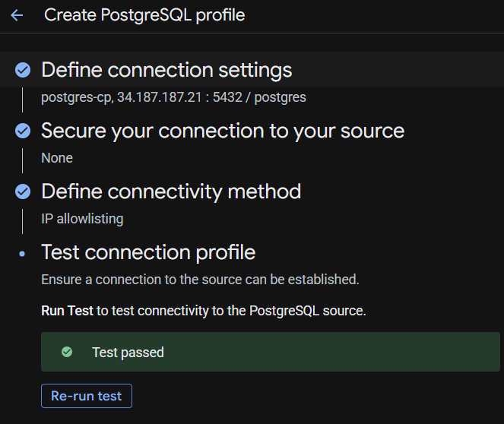Image resolution: width=504 pixels, height=424 pixels.
Task: Click the checkmark icon beside Define connectivity method
Action: click(23, 191)
